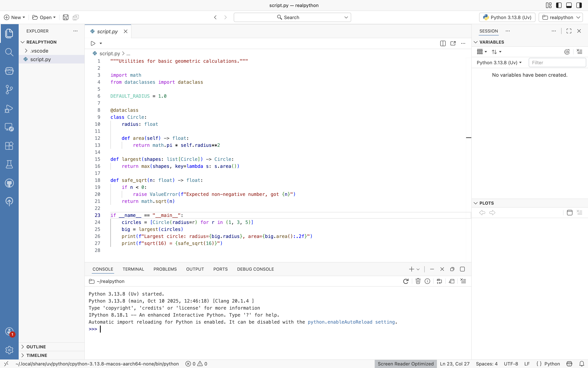Open the realpython folder dropdown
The width and height of the screenshot is (588, 368).
(x=561, y=17)
